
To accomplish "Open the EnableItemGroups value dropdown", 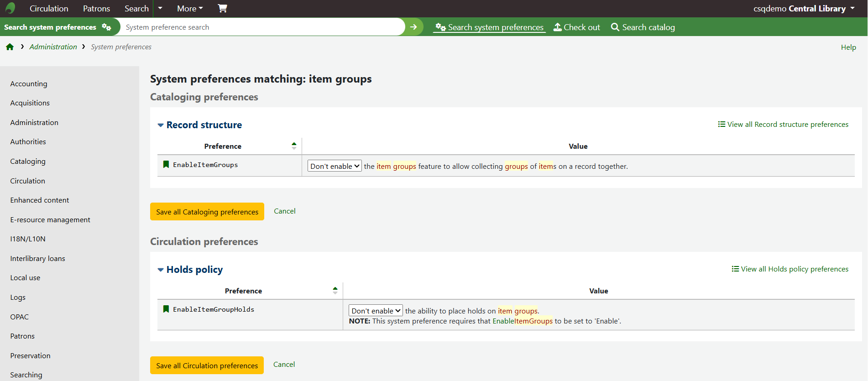I will point(335,166).
